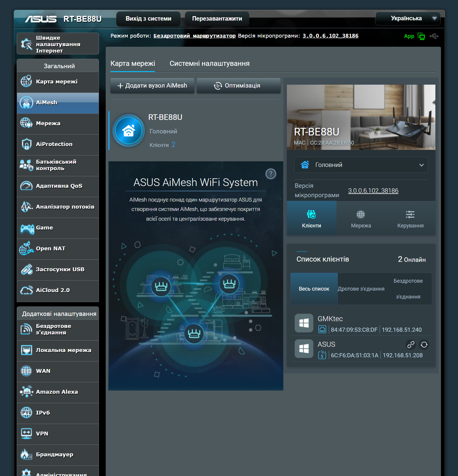Image resolution: width=458 pixels, height=476 pixels.
Task: Open the Бездротовий маршрутизатор mode link
Action: pos(195,36)
